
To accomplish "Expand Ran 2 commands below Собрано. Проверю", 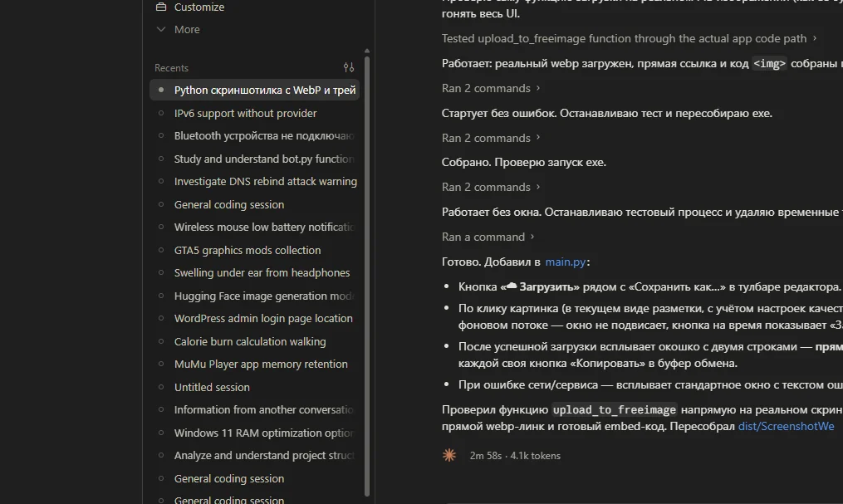I will pyautogui.click(x=490, y=187).
